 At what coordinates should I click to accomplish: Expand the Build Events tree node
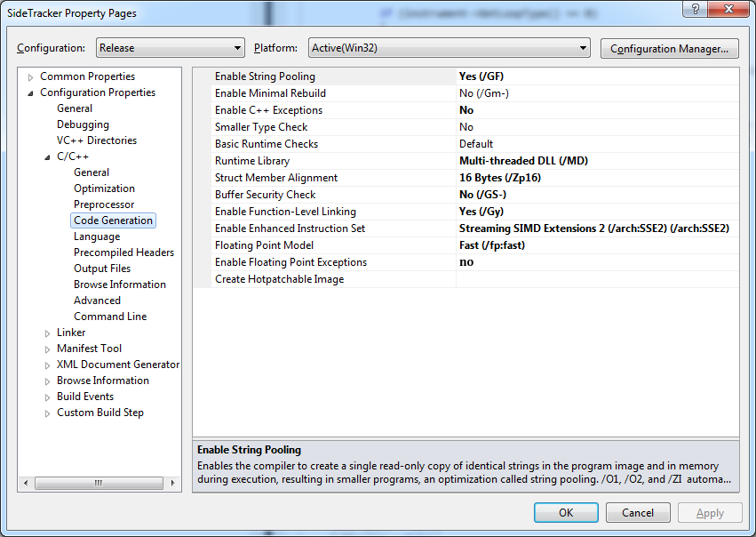click(47, 397)
